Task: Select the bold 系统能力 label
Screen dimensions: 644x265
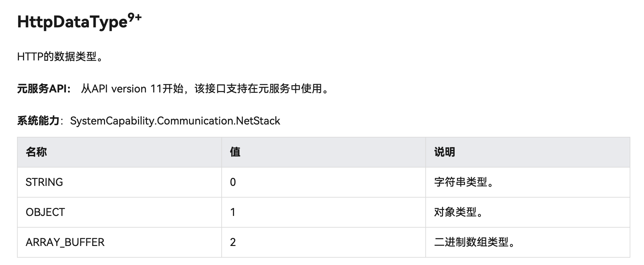Action: 38,121
